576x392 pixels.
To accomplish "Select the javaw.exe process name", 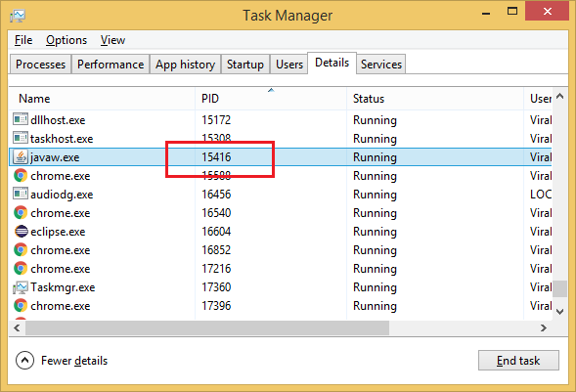I will pyautogui.click(x=55, y=157).
